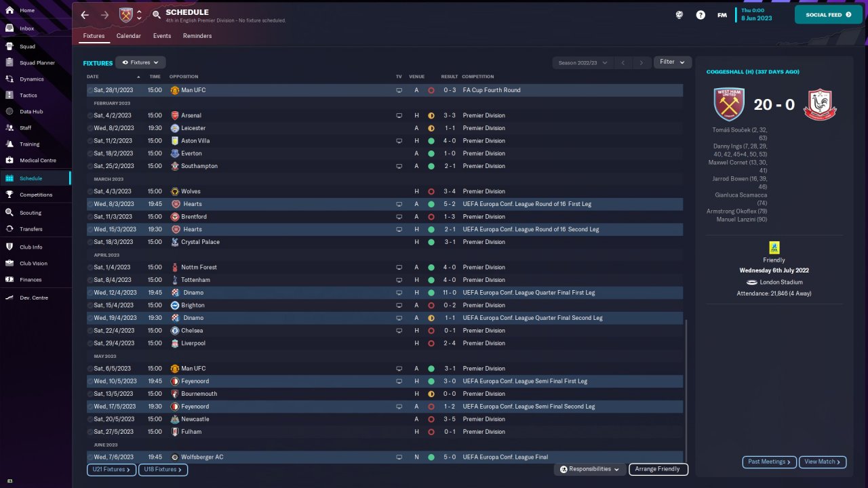Open the Staff sidebar icon

click(x=9, y=128)
